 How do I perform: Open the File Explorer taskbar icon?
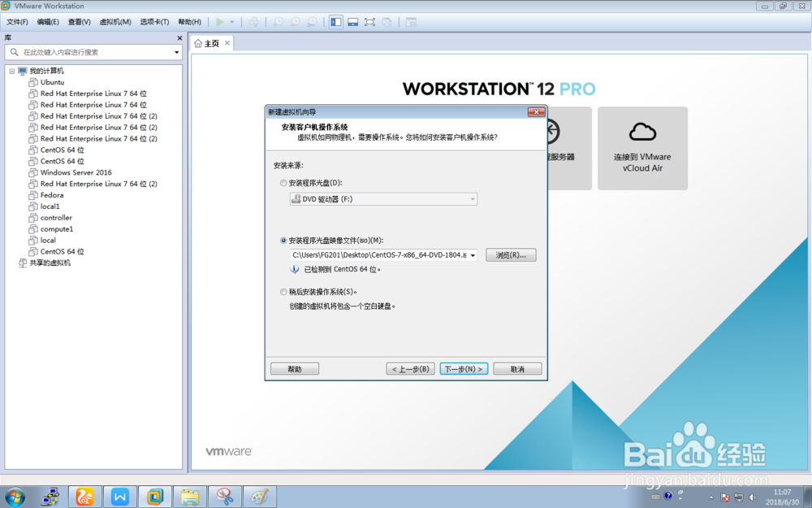[190, 497]
